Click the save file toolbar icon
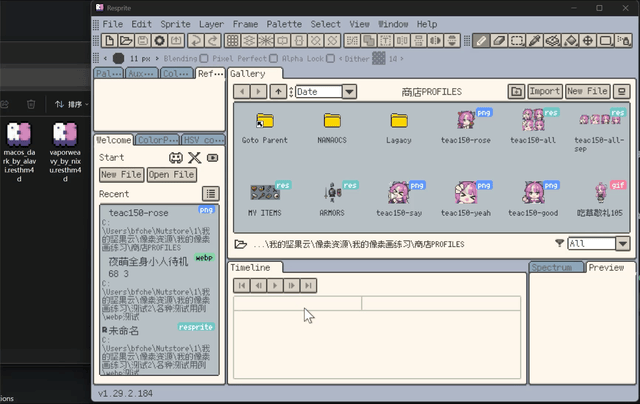 [x=144, y=41]
